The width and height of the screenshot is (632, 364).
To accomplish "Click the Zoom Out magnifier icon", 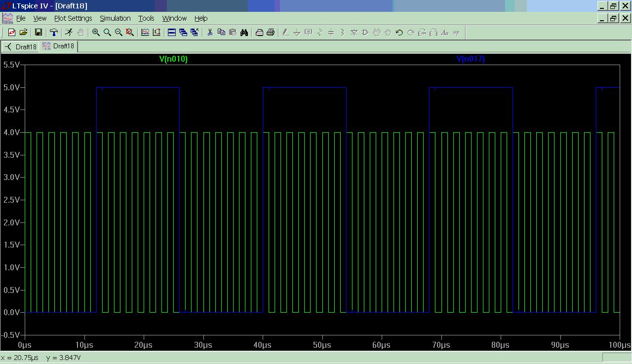I will [x=118, y=33].
